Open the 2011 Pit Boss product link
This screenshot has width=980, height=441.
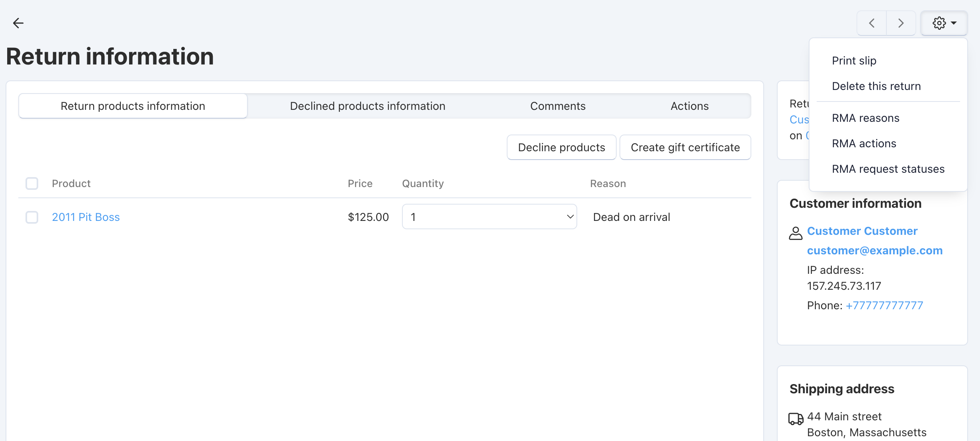coord(86,217)
